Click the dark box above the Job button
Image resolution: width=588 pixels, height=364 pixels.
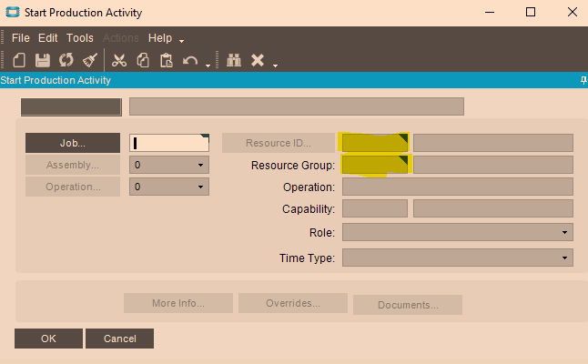click(71, 107)
